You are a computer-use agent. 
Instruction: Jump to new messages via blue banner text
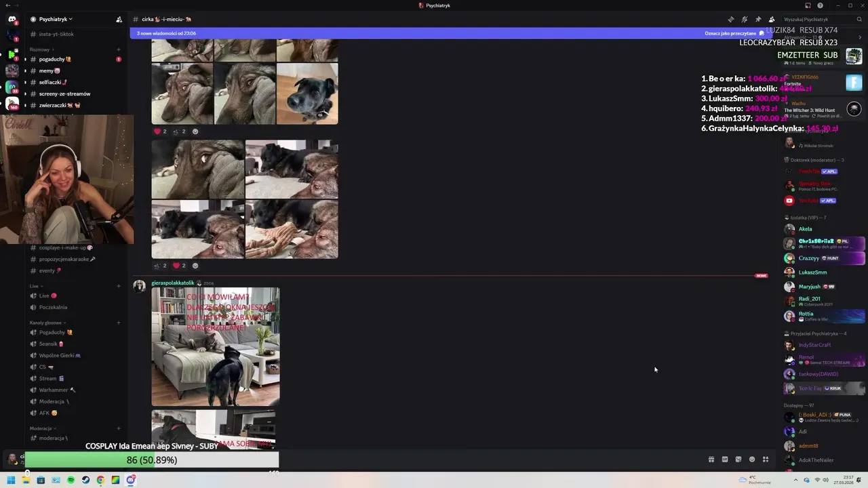[x=166, y=33]
